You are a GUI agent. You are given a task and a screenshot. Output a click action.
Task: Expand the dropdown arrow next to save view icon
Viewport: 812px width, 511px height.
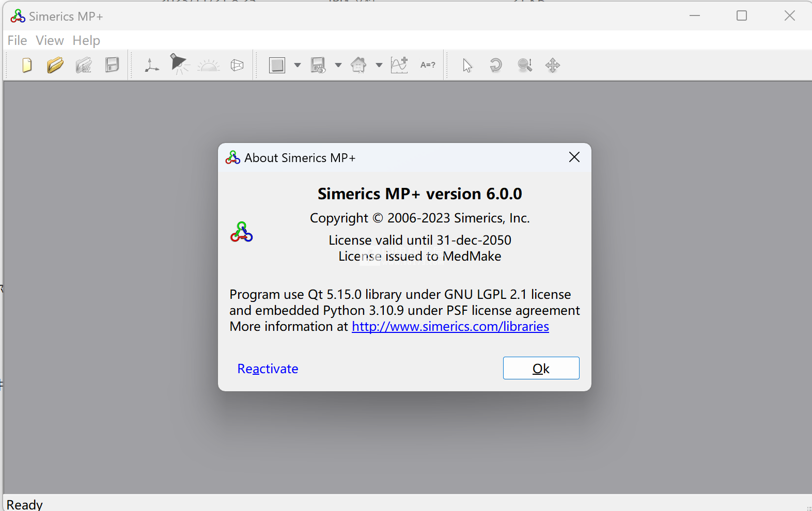click(338, 66)
